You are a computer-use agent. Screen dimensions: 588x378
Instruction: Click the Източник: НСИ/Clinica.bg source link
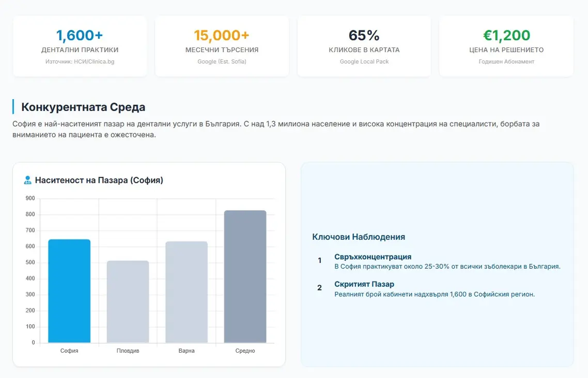pos(80,61)
